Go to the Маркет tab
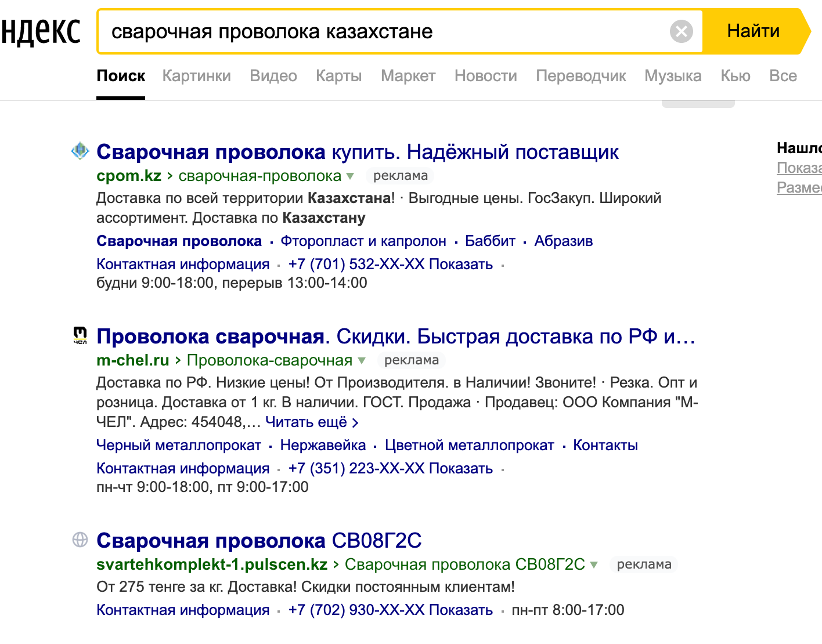The height and width of the screenshot is (644, 822). pyautogui.click(x=408, y=76)
